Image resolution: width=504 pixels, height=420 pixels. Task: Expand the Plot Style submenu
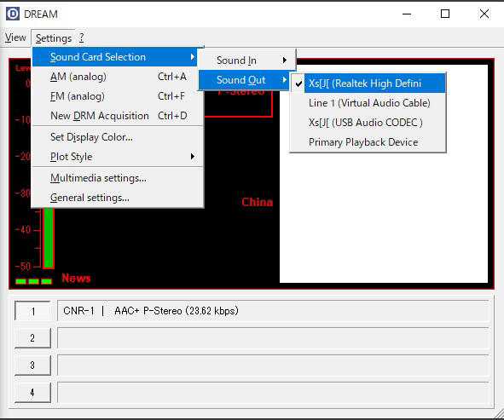click(118, 157)
